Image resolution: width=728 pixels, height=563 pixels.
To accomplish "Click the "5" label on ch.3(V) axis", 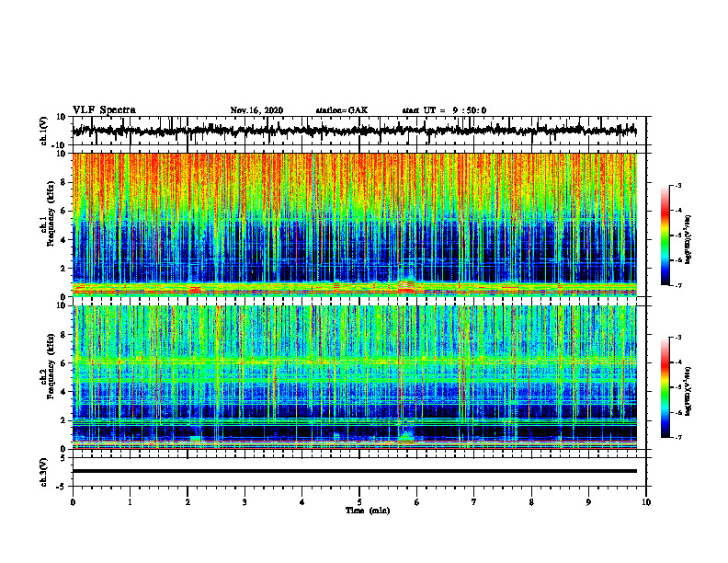I will pos(63,458).
